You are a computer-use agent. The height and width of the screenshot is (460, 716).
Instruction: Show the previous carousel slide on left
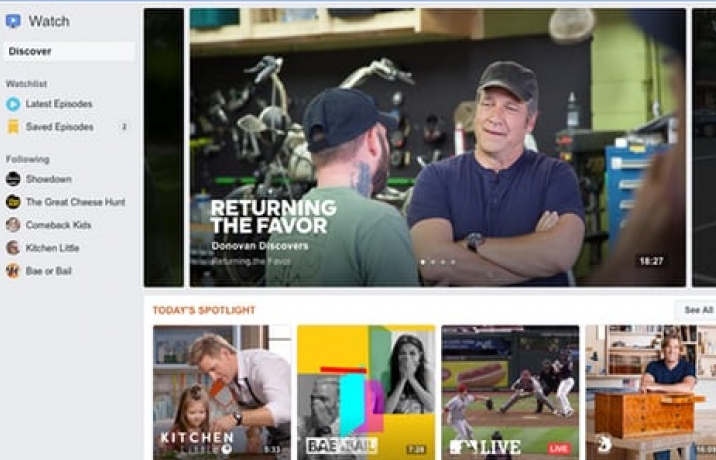tap(164, 148)
